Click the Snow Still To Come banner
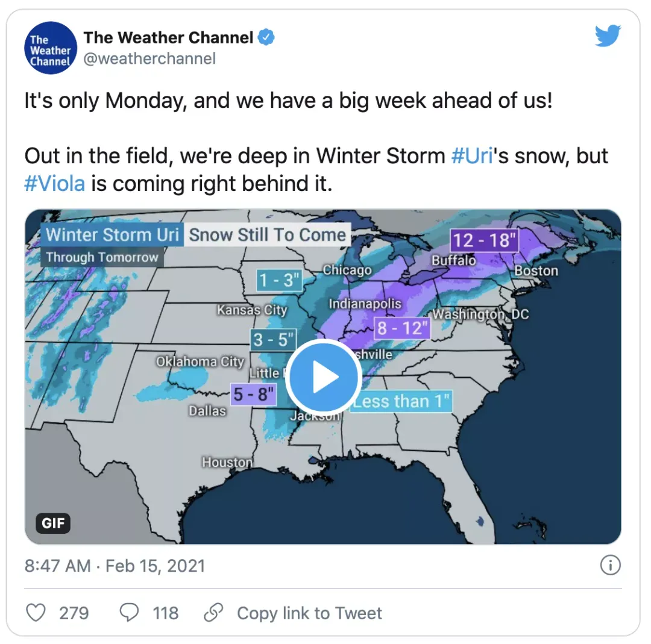The image size is (651, 644). point(268,235)
